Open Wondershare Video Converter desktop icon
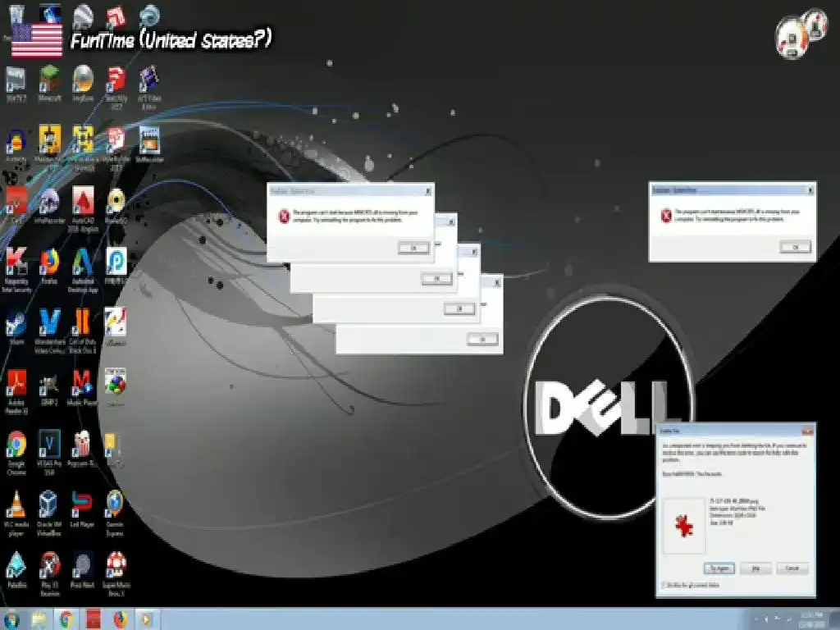 point(49,331)
